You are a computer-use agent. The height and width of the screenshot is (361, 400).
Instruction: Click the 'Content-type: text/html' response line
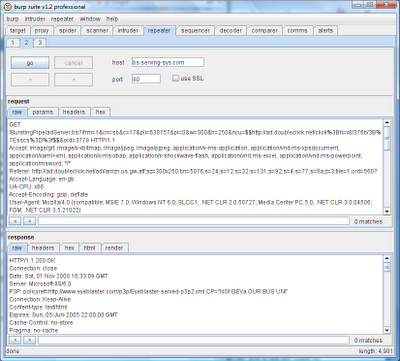click(38, 307)
